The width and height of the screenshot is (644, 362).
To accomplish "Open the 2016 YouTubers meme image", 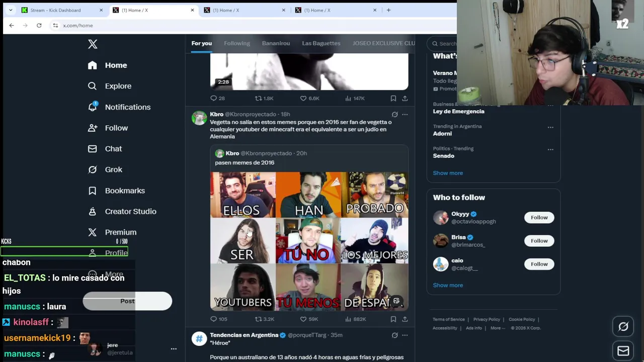I will (309, 241).
